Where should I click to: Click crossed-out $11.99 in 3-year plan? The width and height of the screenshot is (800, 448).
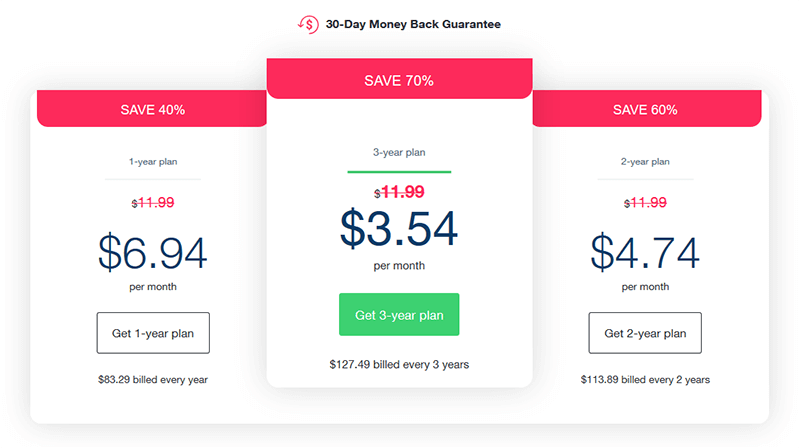[399, 192]
